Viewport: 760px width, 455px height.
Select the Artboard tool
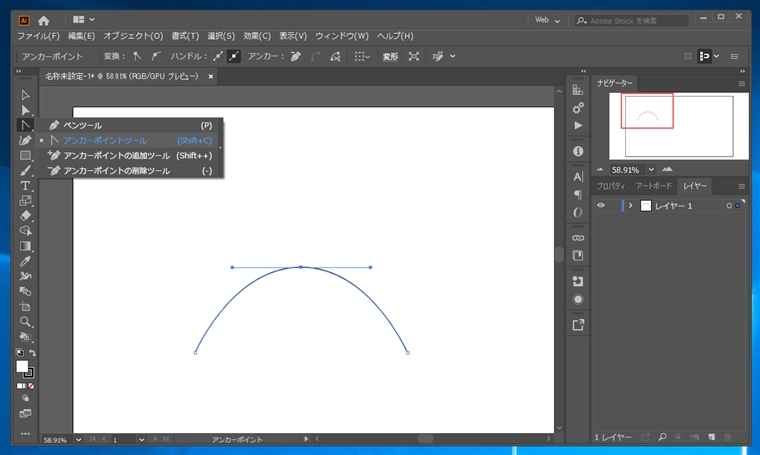pos(25,307)
